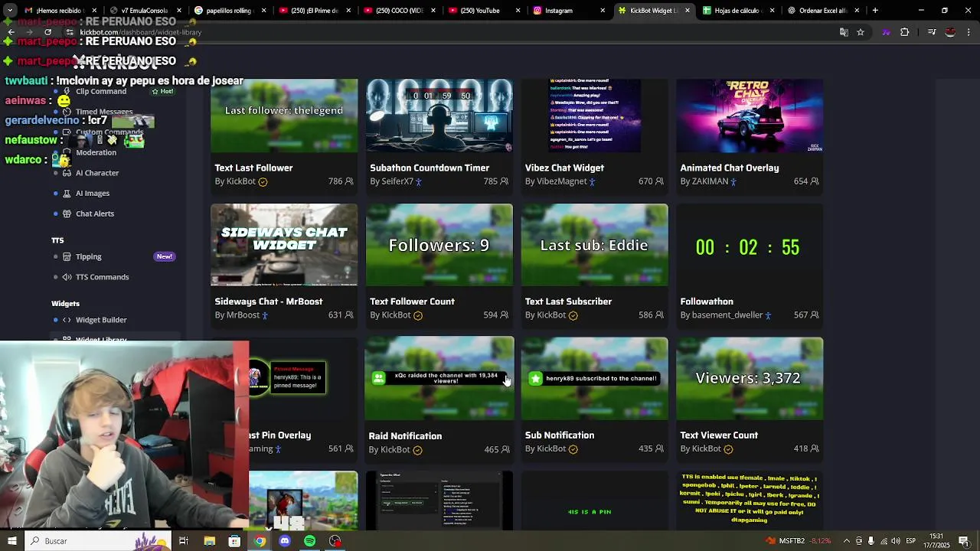Click the TTS Commands speaker icon
980x551 pixels.
[x=67, y=277]
